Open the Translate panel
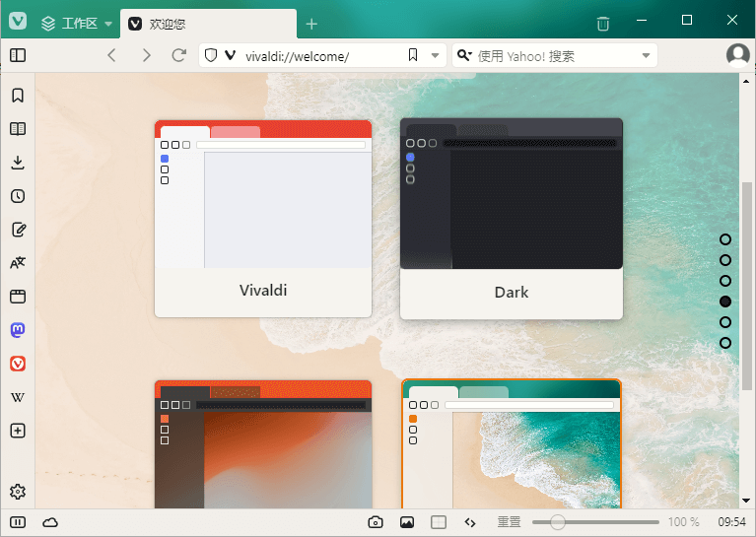756x537 pixels. tap(18, 263)
